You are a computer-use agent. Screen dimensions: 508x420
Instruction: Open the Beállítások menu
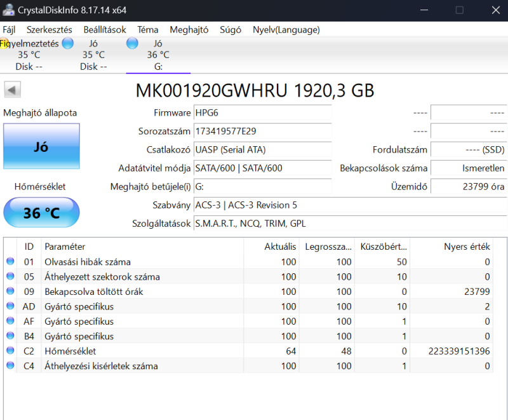[x=105, y=30]
